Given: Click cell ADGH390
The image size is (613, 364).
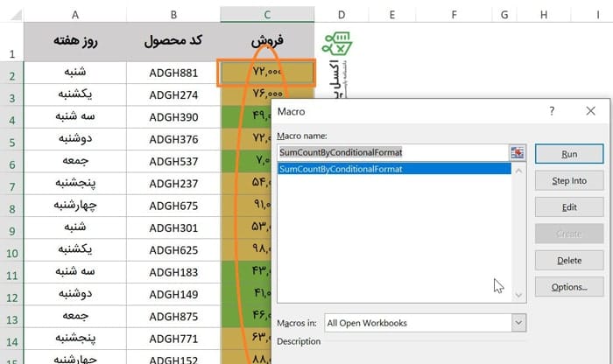Looking at the screenshot, I should coord(173,117).
